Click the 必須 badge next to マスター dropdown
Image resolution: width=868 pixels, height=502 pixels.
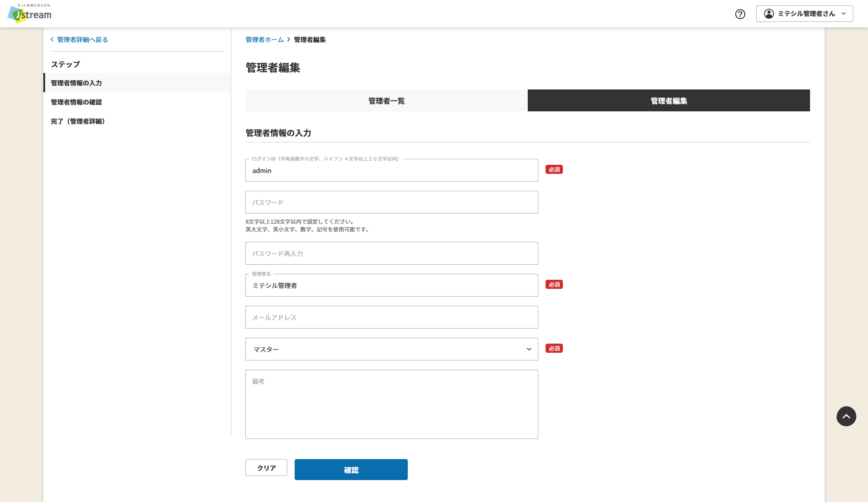pos(554,348)
